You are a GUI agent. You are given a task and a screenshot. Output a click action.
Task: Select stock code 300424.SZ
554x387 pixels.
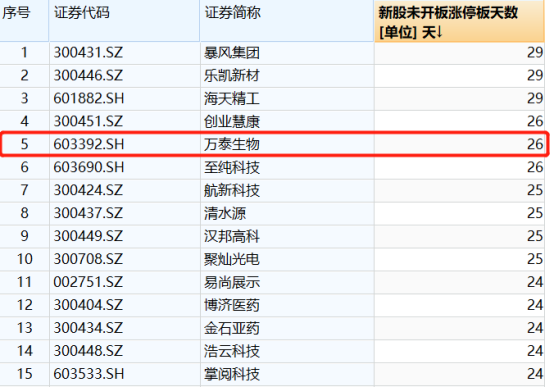(88, 190)
